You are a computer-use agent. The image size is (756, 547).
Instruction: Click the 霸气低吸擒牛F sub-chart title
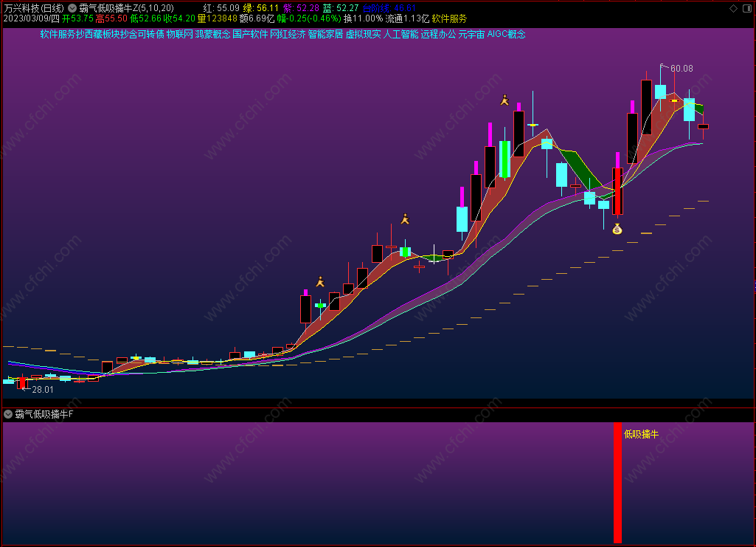click(44, 414)
